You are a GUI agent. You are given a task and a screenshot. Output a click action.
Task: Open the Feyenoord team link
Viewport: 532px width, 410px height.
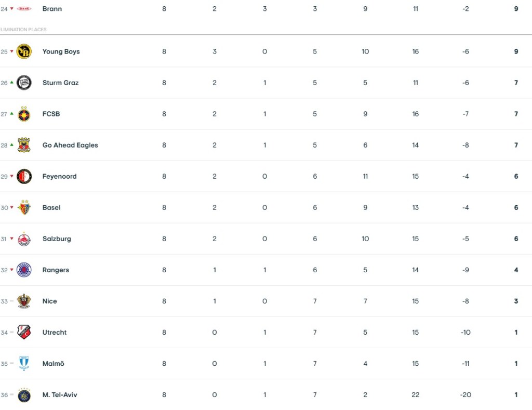pos(59,176)
